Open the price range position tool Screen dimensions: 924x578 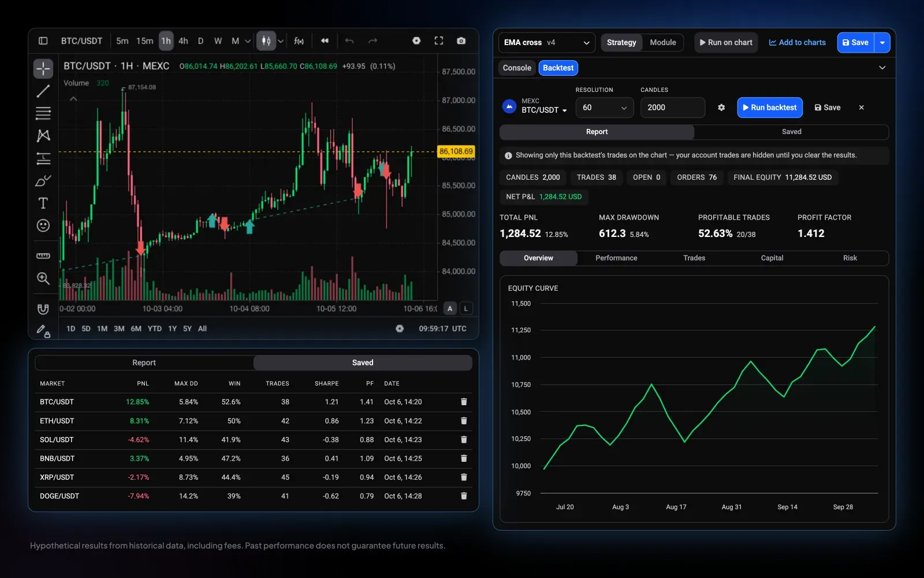click(x=43, y=158)
